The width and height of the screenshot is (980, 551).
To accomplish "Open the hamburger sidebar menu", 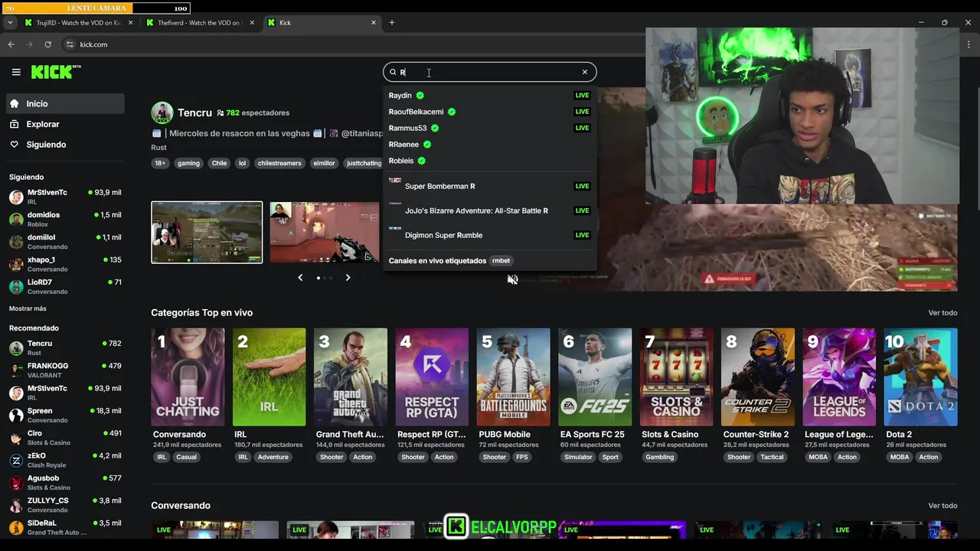I will click(x=16, y=72).
